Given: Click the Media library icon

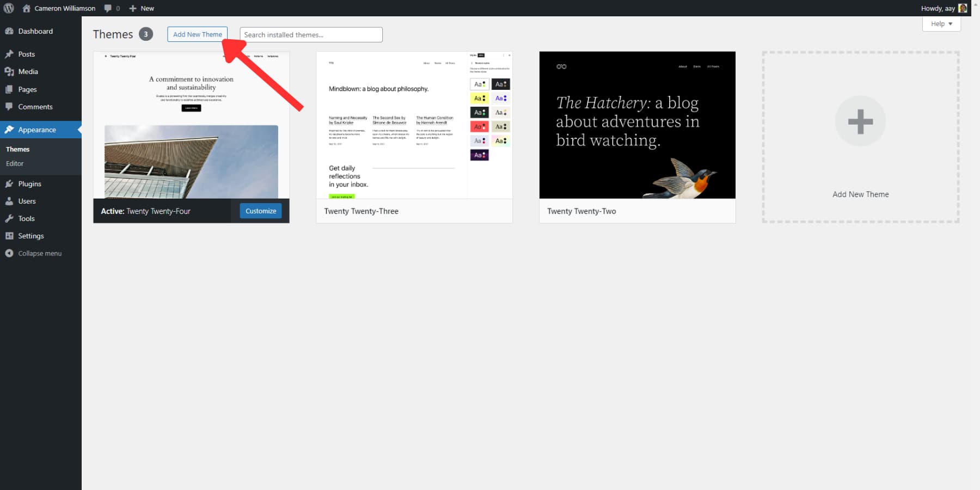Looking at the screenshot, I should click(10, 71).
